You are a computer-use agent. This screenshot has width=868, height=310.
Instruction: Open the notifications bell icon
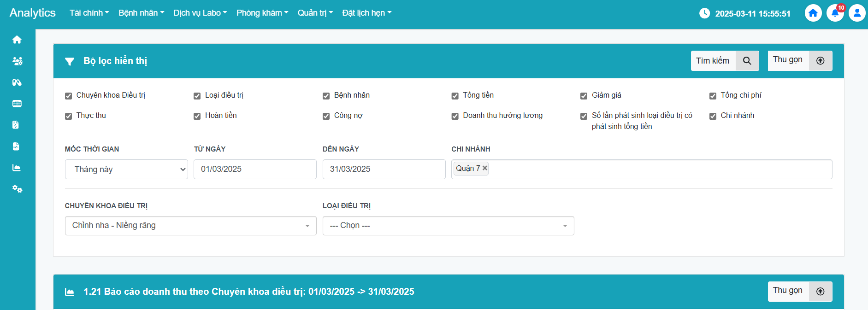[835, 13]
